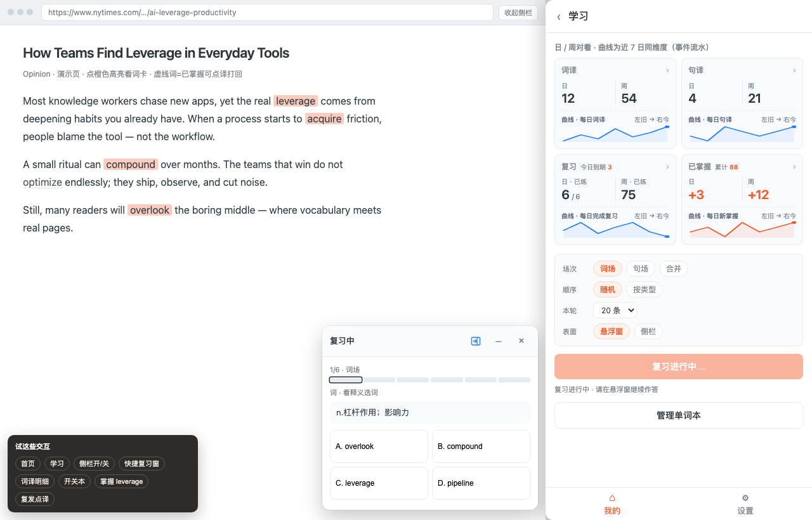Click the 复发点译 demo chip
This screenshot has width=812, height=520.
(35, 499)
